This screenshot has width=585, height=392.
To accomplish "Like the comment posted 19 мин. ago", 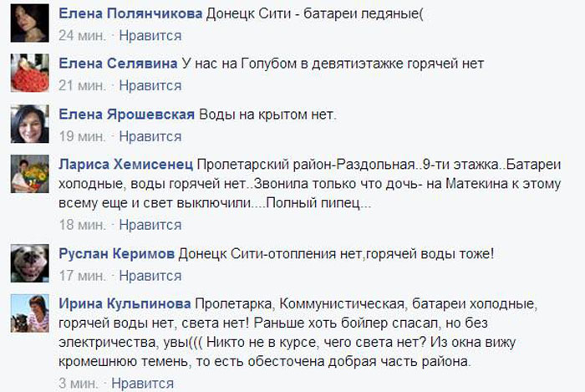I will tap(150, 135).
